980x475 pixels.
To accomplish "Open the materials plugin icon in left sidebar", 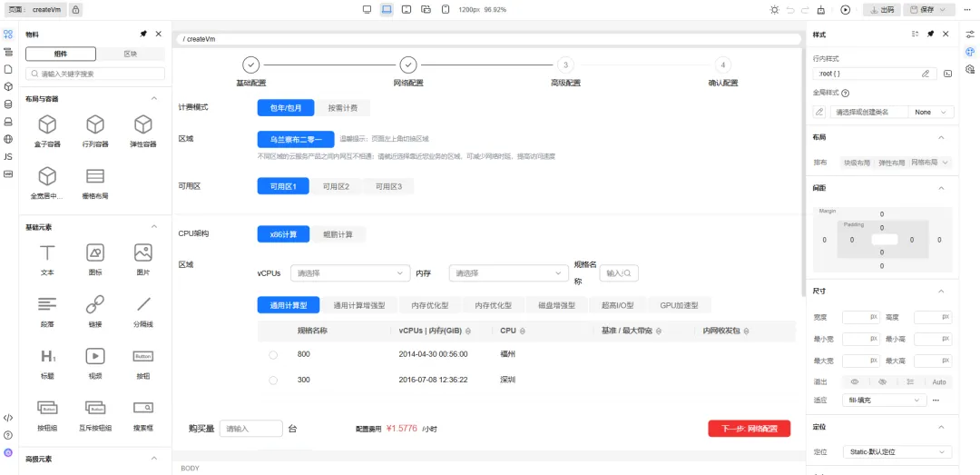I will point(8,34).
